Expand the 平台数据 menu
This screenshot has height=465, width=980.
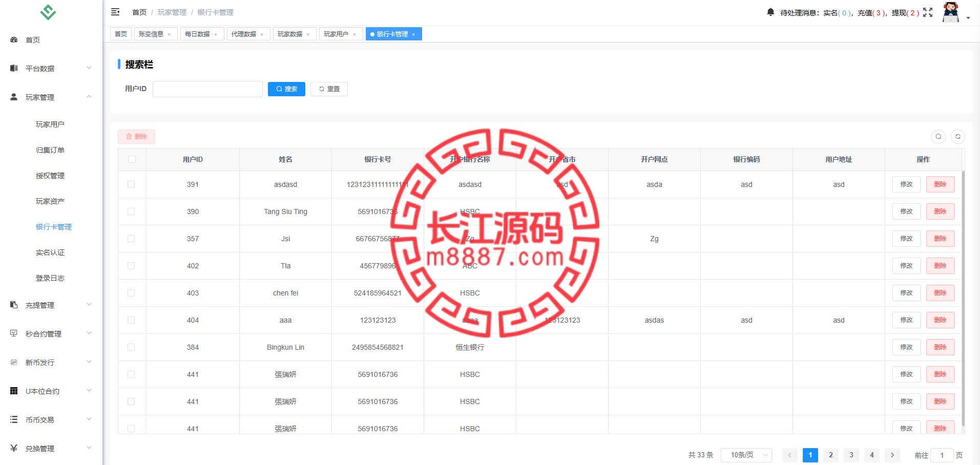pyautogui.click(x=89, y=68)
